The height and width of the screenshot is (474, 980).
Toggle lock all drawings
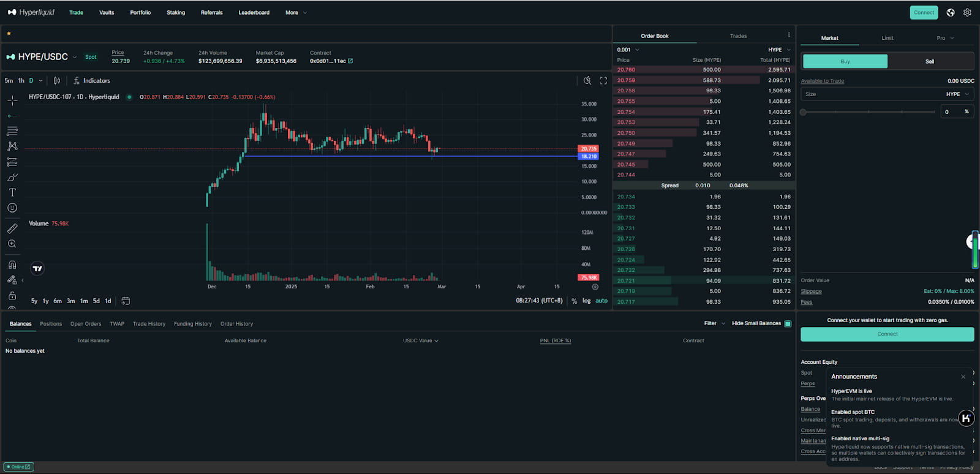[x=12, y=295]
